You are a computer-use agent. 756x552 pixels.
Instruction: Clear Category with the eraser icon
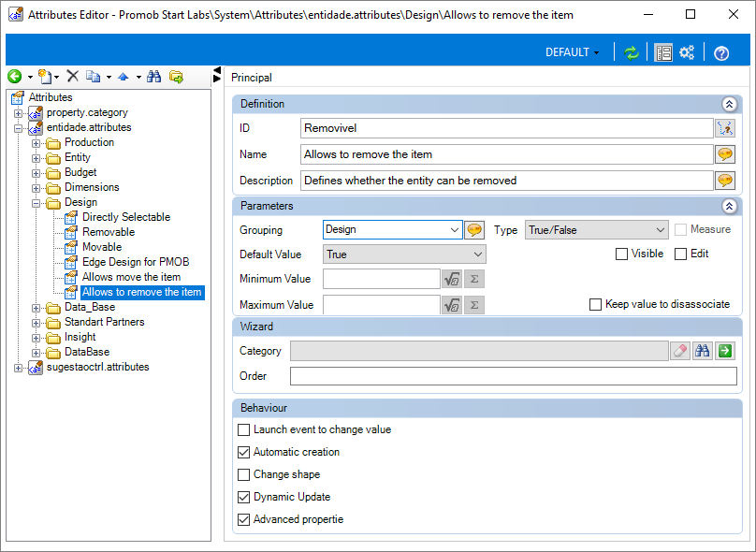pos(680,351)
